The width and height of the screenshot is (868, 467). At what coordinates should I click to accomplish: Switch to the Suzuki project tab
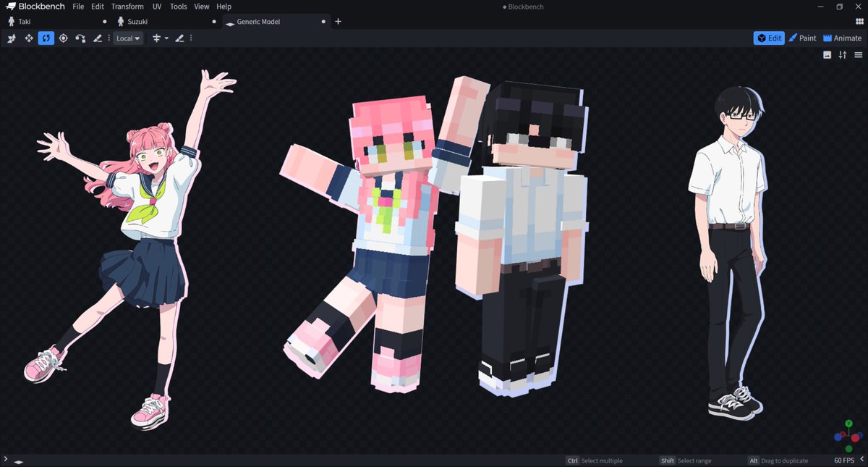[x=166, y=22]
